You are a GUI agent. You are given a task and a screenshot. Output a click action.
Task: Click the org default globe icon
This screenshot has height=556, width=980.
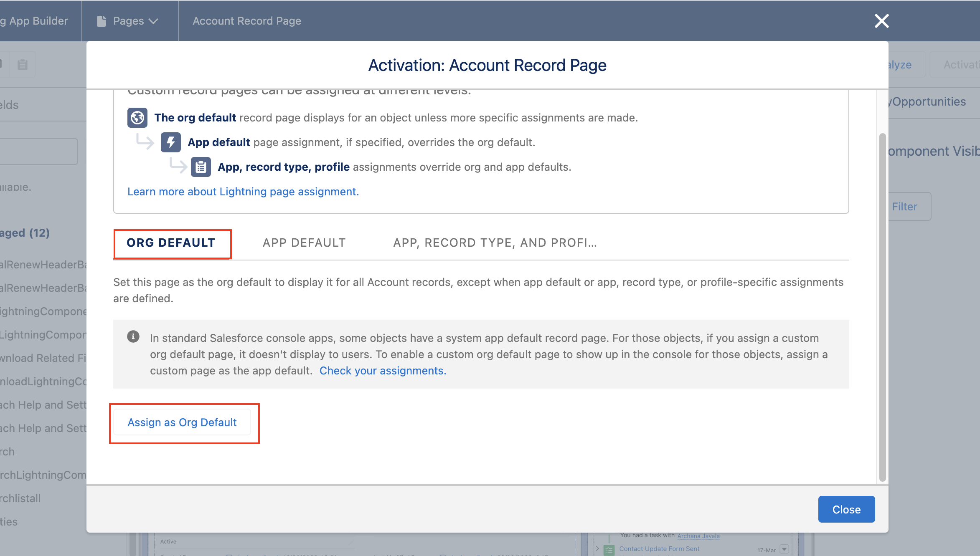137,118
